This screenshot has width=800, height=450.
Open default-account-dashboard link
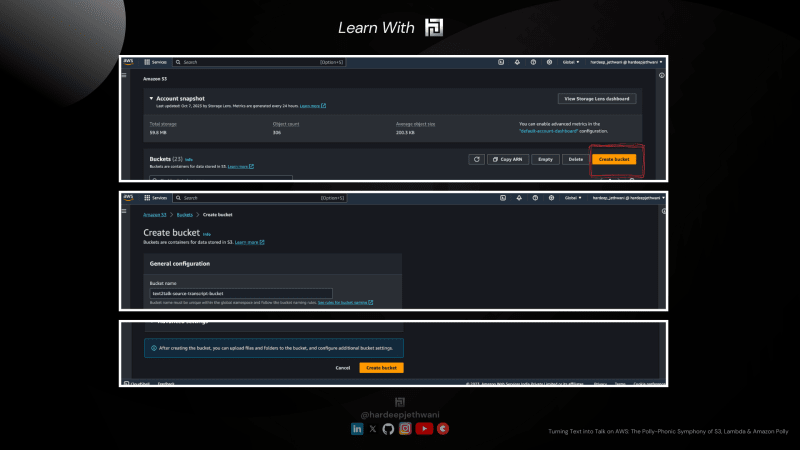click(x=548, y=131)
